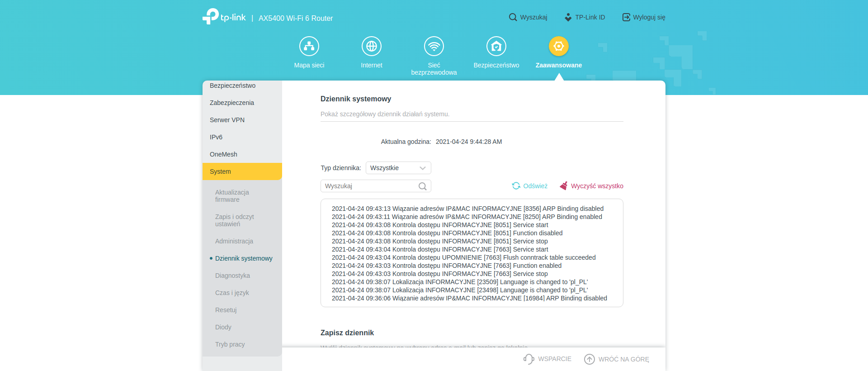Select the Bezpieczeństwo shield icon
The width and height of the screenshot is (868, 371).
[x=496, y=46]
